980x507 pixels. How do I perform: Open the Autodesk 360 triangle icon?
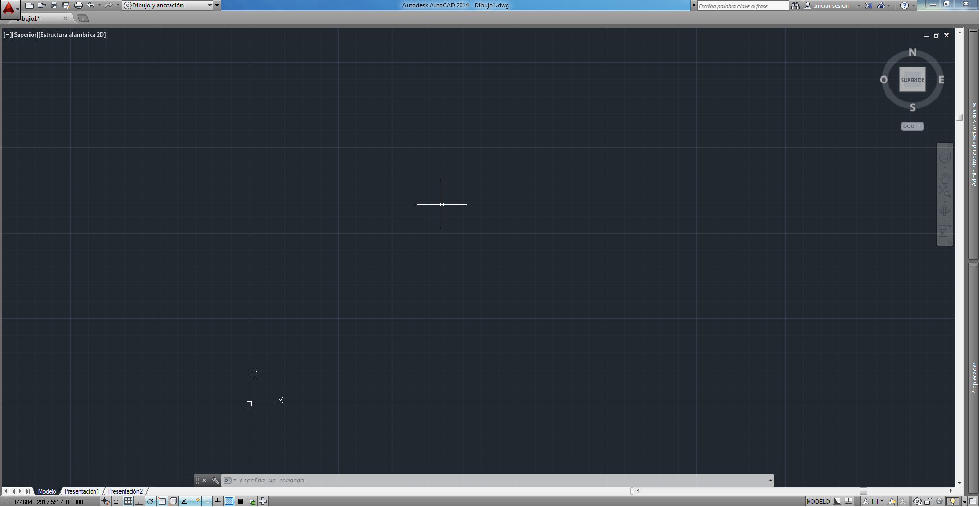tap(881, 6)
